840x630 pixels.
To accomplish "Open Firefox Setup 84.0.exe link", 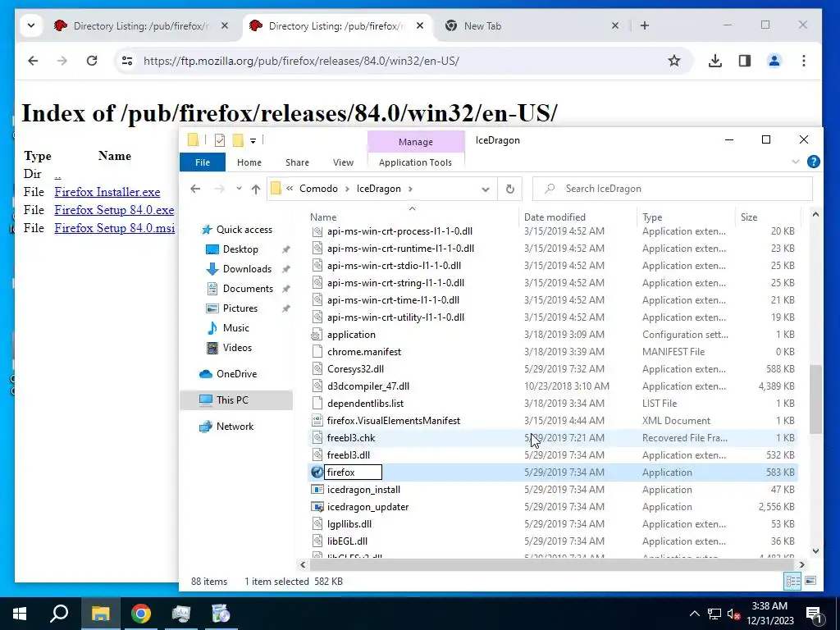I will pyautogui.click(x=114, y=210).
